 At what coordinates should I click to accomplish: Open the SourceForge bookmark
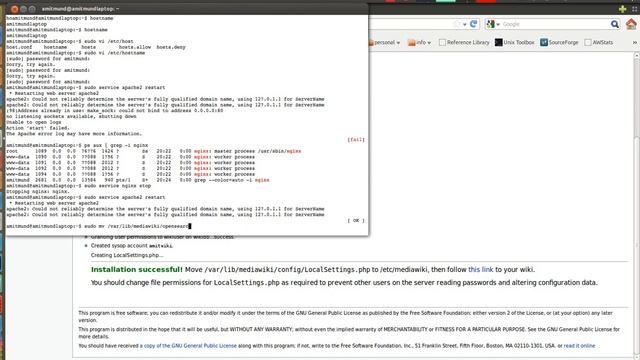[x=559, y=42]
